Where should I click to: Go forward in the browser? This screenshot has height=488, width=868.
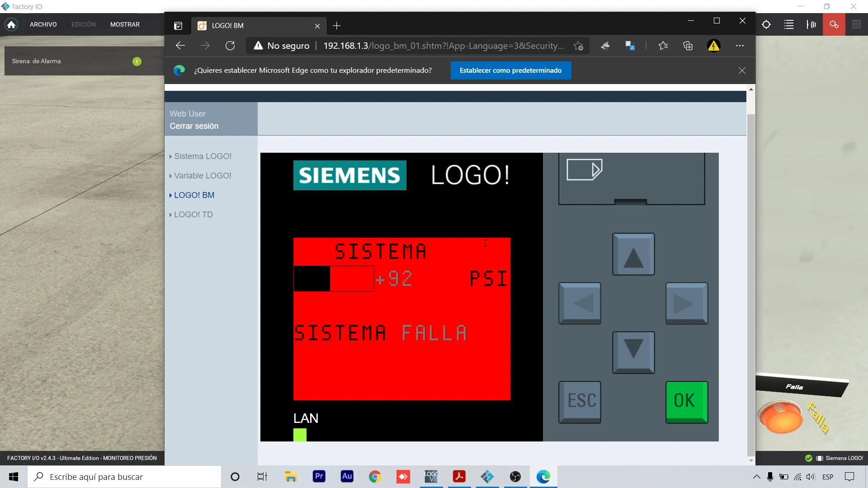pyautogui.click(x=205, y=46)
